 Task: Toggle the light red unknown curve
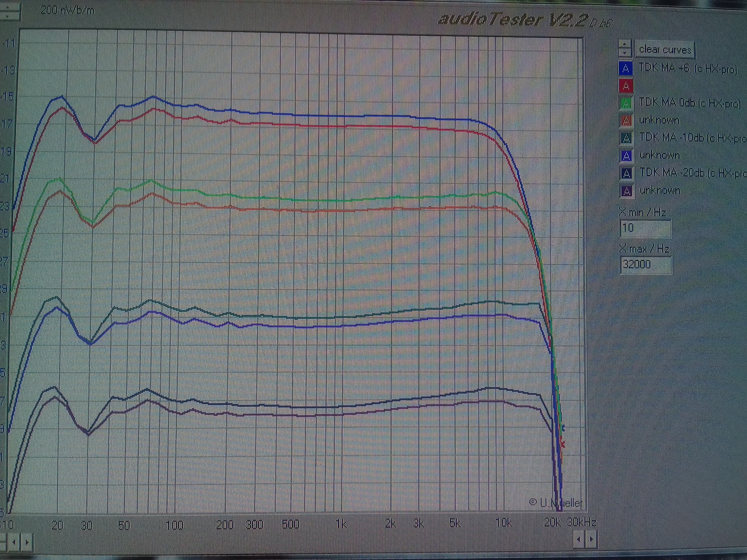(x=626, y=121)
